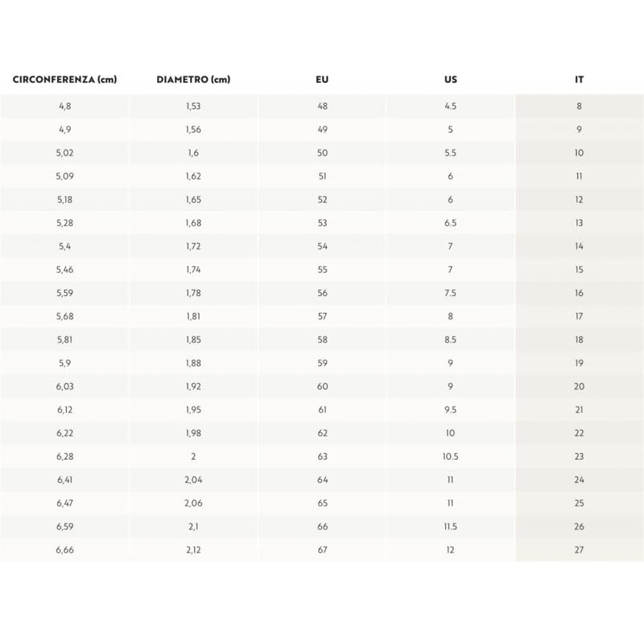Click diameter value 2,04
644x644 pixels.
[193, 480]
